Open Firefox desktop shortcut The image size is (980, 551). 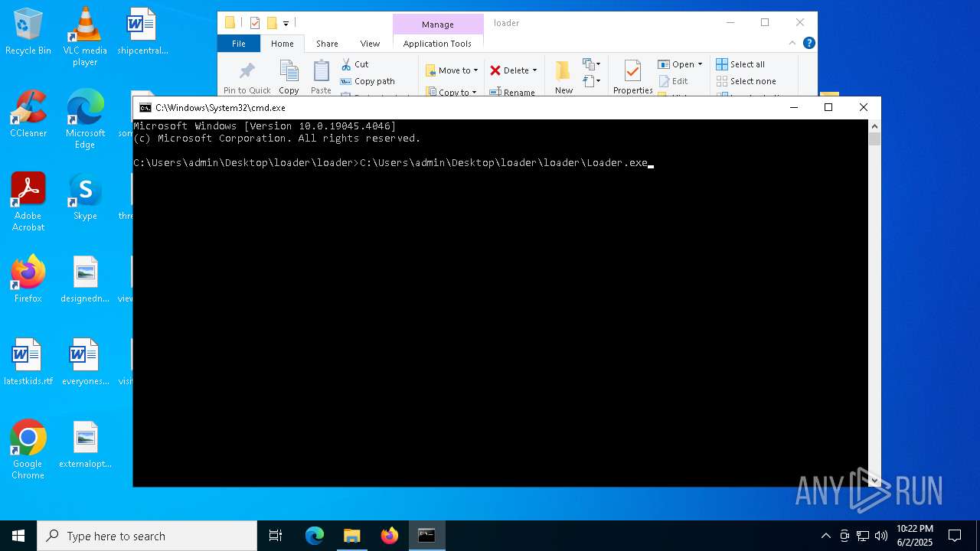click(x=28, y=279)
